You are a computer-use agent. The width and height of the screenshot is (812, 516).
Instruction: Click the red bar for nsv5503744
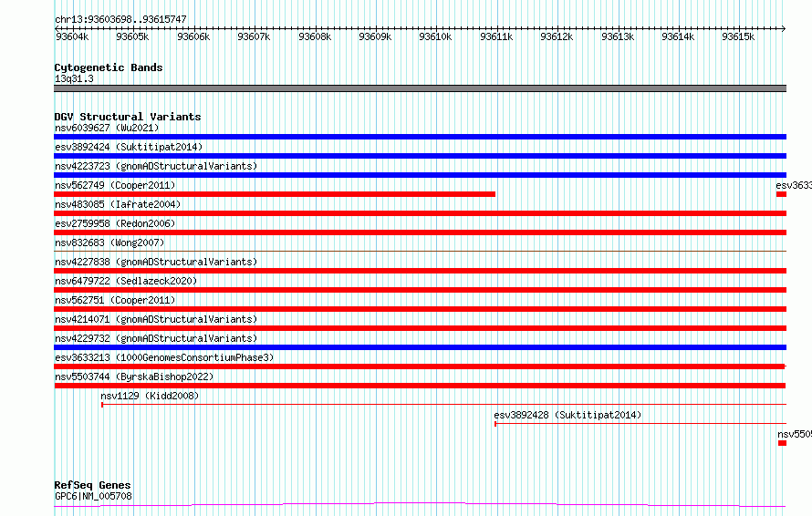pos(420,386)
